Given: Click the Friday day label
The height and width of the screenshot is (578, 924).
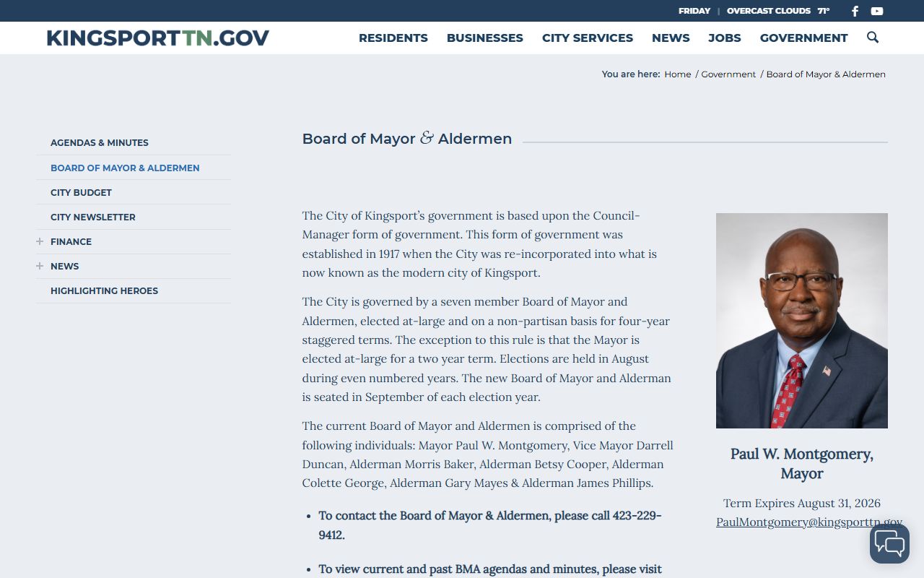Looking at the screenshot, I should coord(694,11).
